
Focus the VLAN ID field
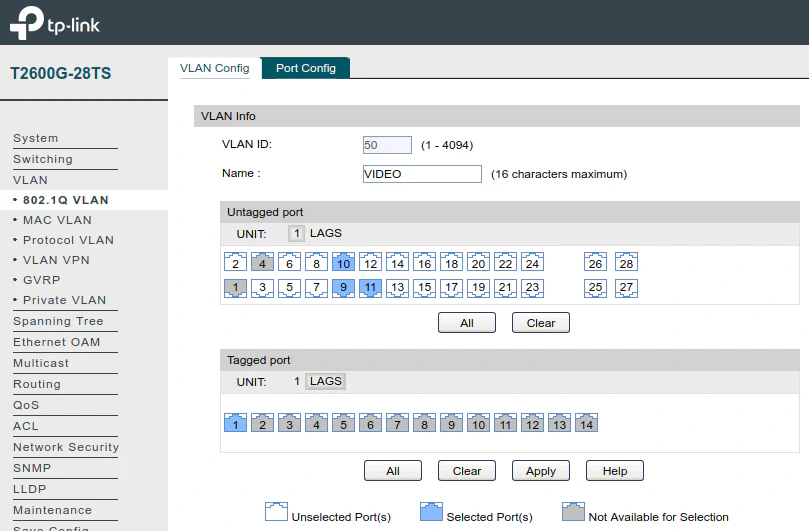pyautogui.click(x=387, y=145)
